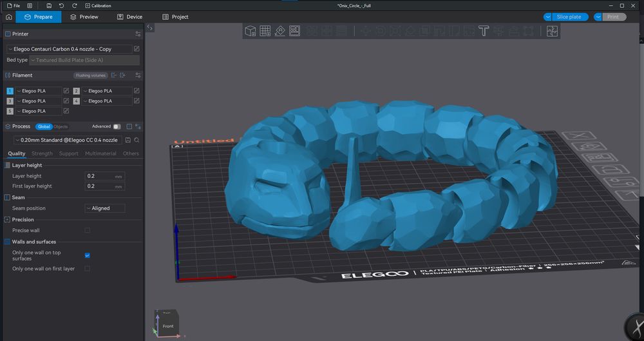Click the Layer height input field
Viewport: 644px width, 341px height.
99,176
